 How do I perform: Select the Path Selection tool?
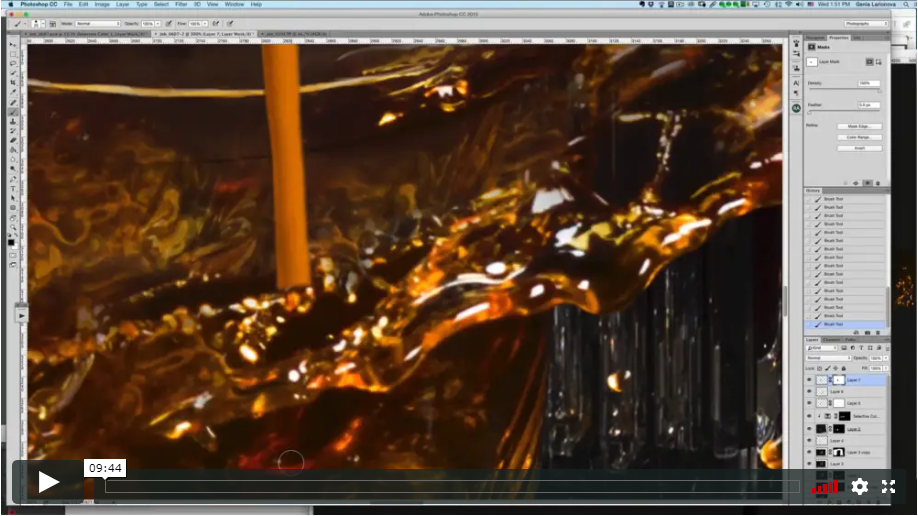click(x=13, y=198)
